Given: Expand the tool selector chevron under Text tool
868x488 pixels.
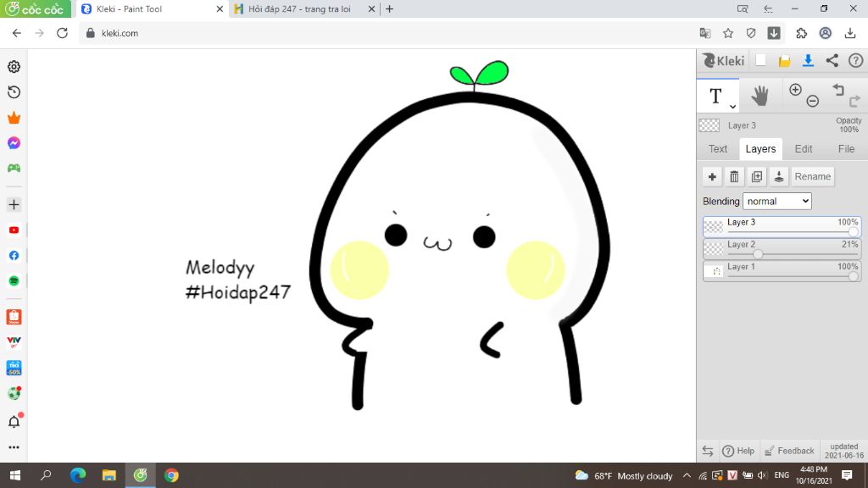Looking at the screenshot, I should [x=732, y=106].
